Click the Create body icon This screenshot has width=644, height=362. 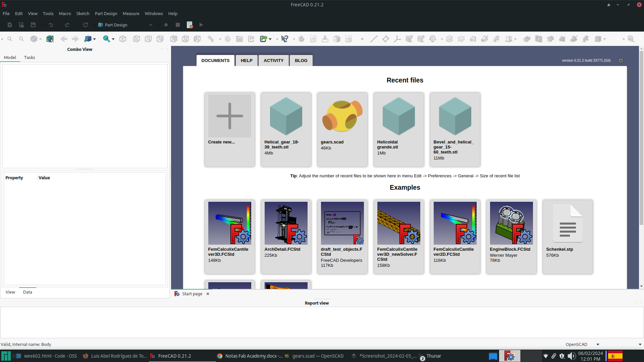pyautogui.click(x=302, y=39)
